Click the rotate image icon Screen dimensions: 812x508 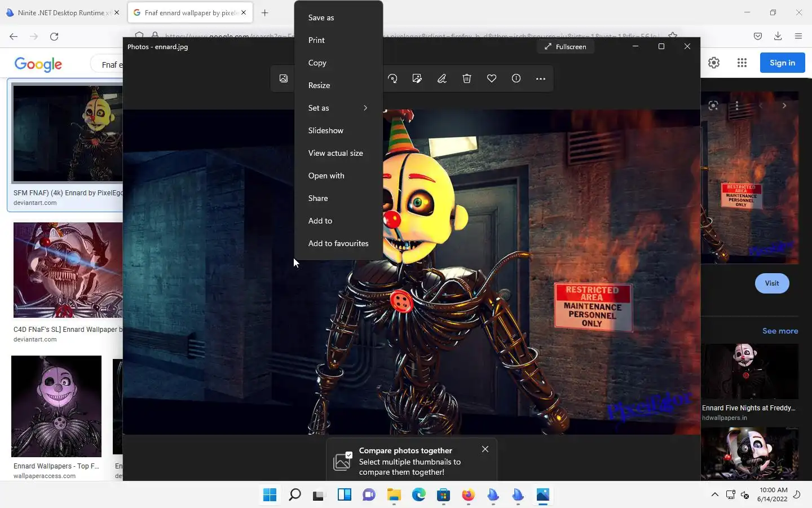tap(392, 79)
